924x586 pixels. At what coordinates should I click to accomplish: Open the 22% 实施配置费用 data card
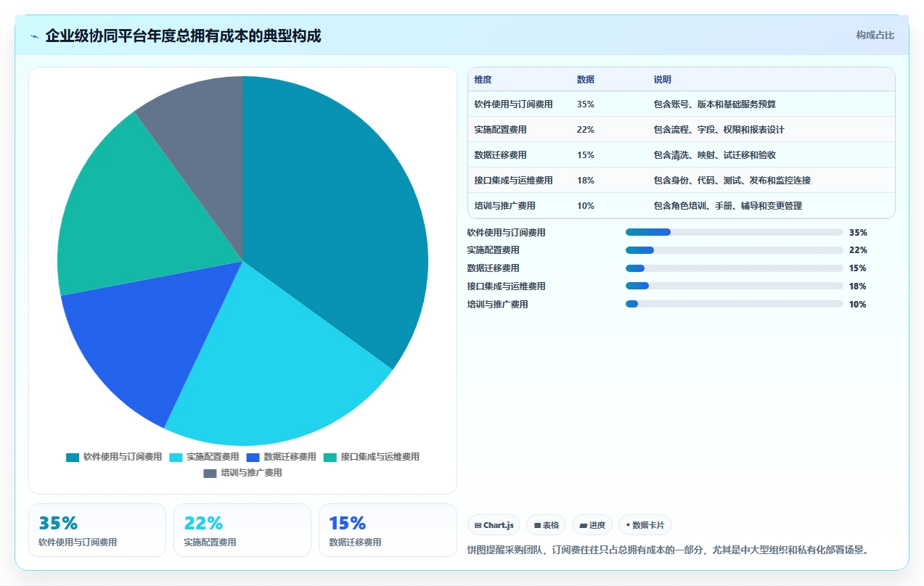tap(242, 530)
